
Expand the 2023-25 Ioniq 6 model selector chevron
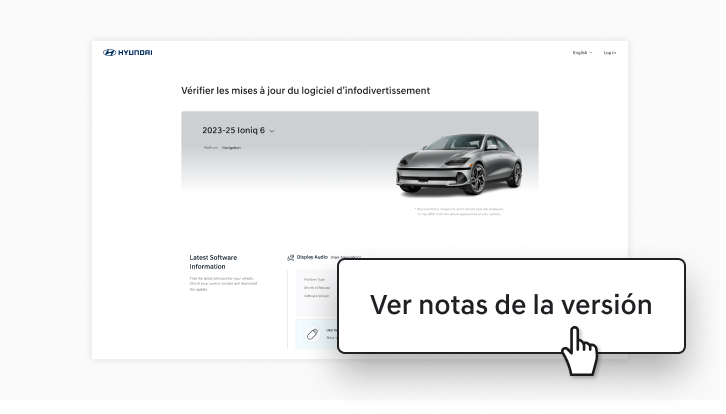(x=272, y=131)
